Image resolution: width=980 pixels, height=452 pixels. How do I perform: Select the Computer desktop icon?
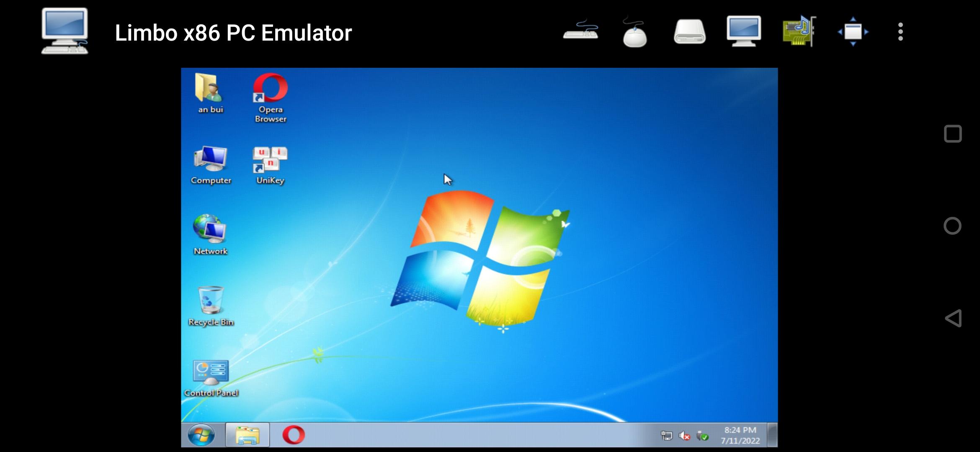point(211,165)
